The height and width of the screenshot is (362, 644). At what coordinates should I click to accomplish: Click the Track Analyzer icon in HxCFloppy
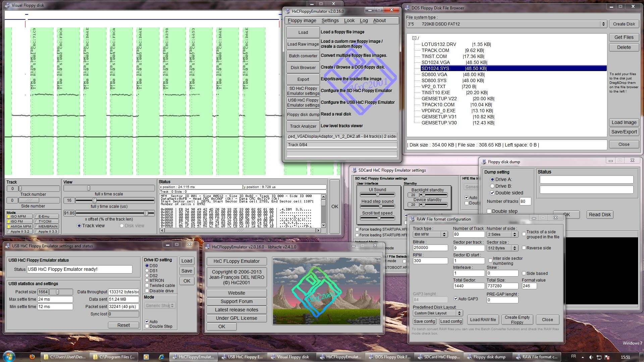point(302,126)
